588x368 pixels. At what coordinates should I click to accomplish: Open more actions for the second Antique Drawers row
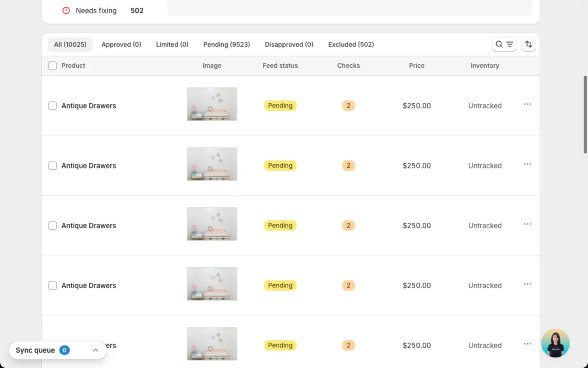pos(528,164)
